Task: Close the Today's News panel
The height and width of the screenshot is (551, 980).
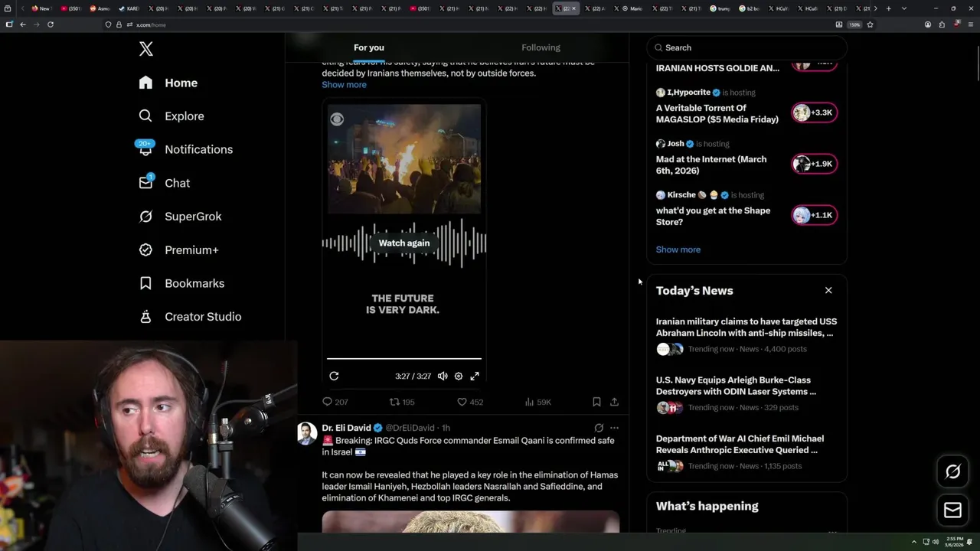Action: (x=828, y=290)
